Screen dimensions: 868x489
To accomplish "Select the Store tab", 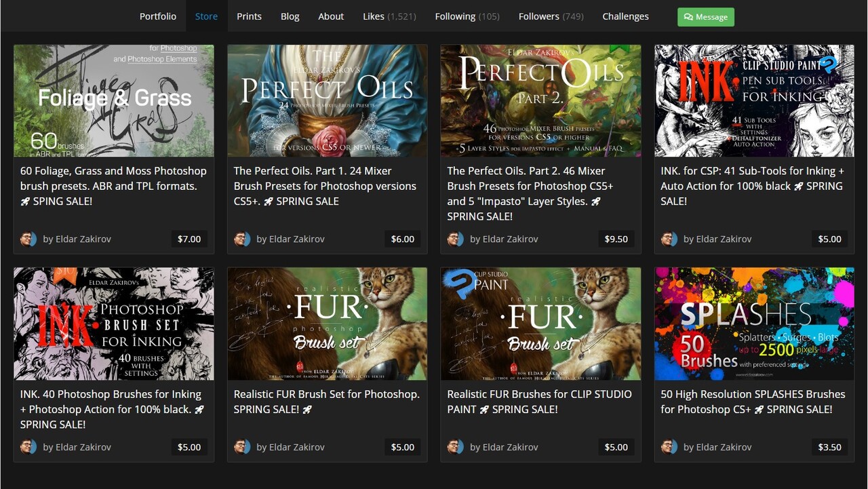I will click(x=206, y=16).
